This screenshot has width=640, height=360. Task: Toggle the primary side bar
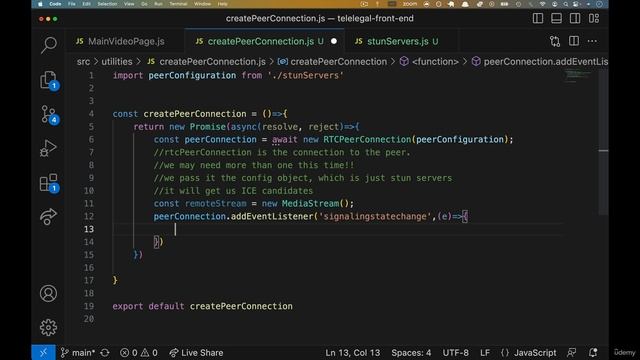[x=538, y=18]
